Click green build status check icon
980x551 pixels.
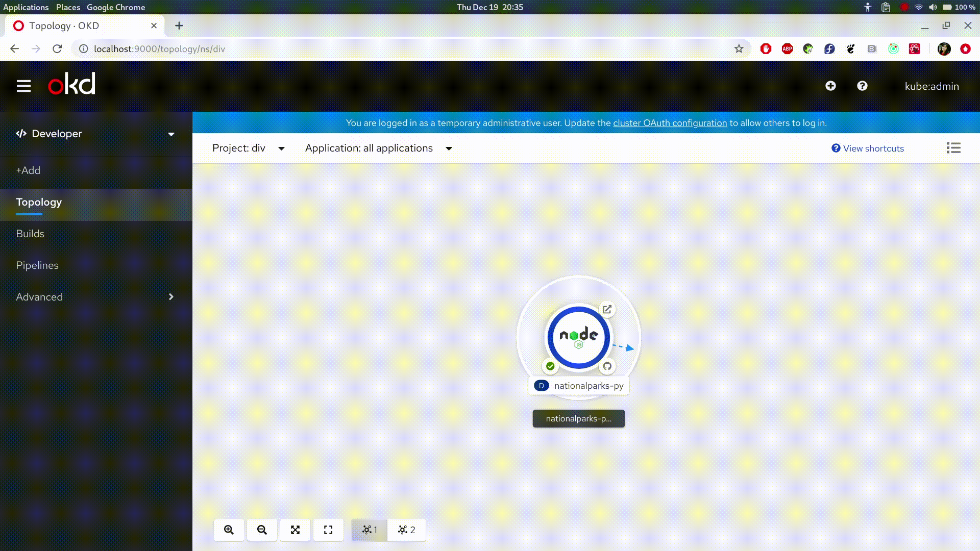[x=550, y=366]
